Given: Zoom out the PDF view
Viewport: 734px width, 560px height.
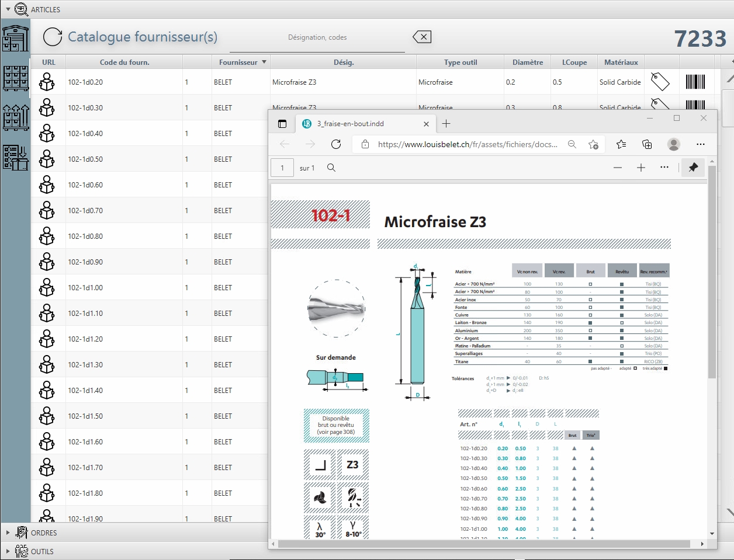Looking at the screenshot, I should point(618,168).
